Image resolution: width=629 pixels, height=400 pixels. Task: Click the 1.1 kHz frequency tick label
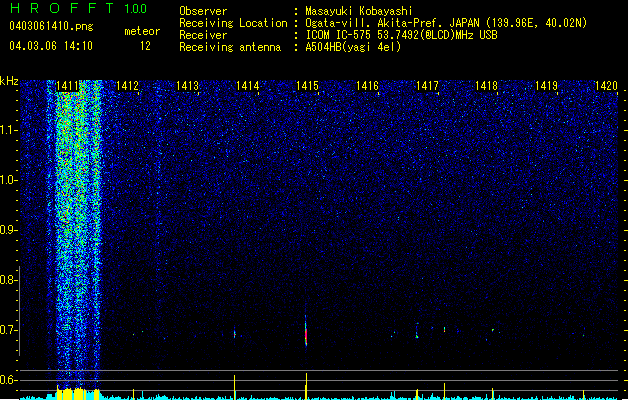(x=8, y=130)
